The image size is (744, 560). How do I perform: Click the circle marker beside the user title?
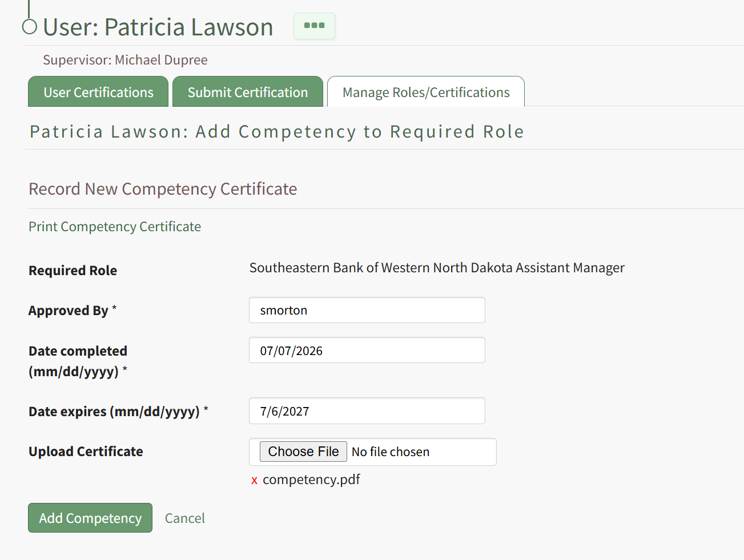[29, 26]
